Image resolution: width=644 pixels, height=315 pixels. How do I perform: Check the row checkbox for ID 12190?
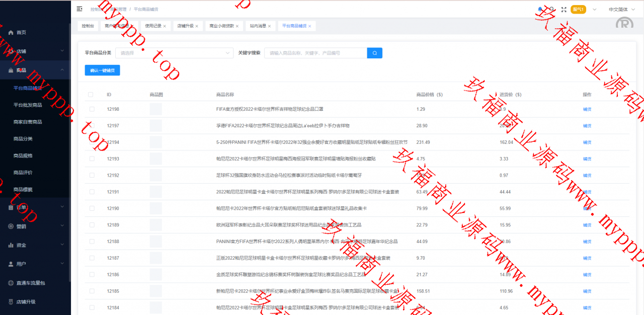[x=92, y=208]
